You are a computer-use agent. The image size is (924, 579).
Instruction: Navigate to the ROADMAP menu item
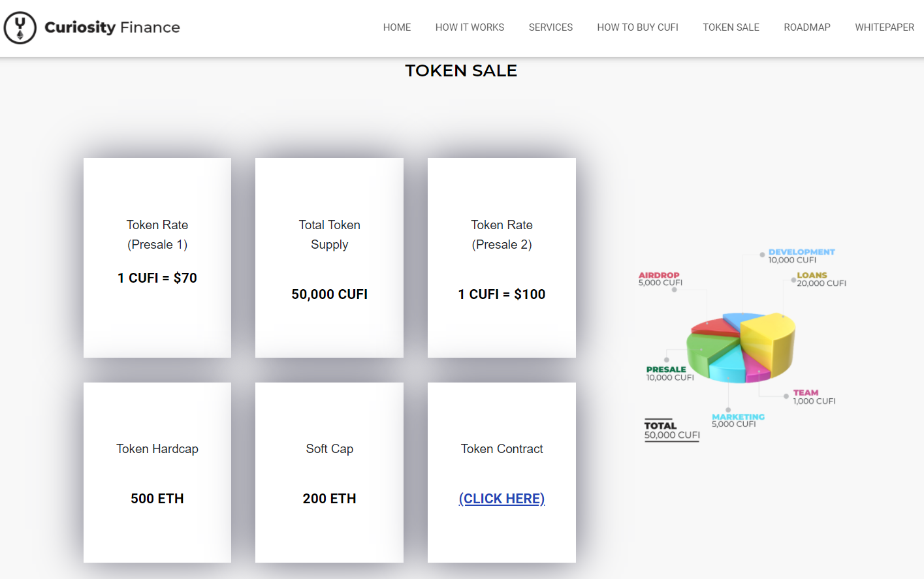coord(807,27)
